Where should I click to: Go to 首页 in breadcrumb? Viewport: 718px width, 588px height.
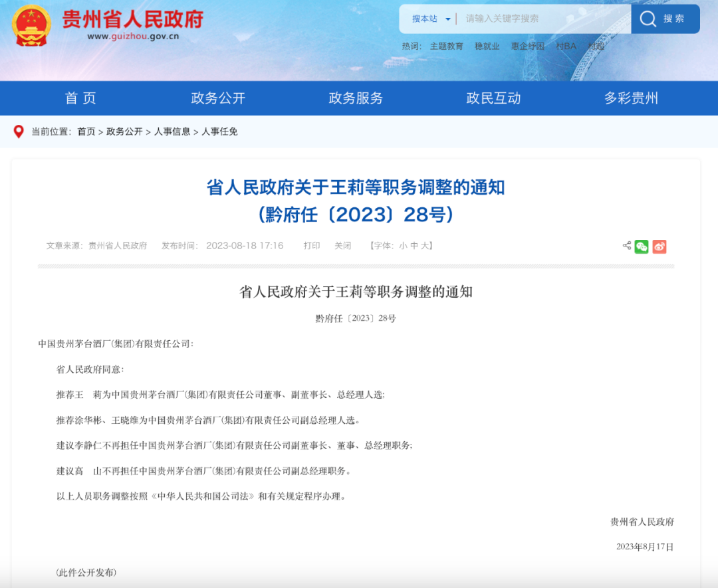(x=86, y=132)
